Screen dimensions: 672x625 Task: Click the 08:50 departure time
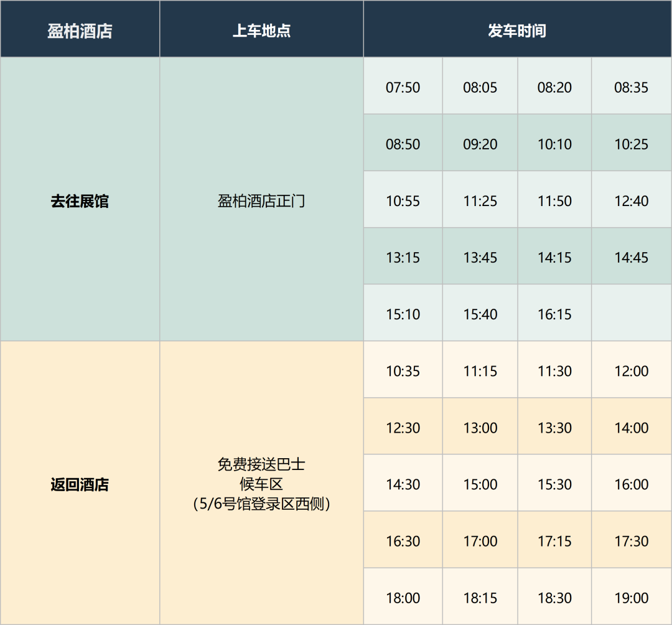coord(403,143)
